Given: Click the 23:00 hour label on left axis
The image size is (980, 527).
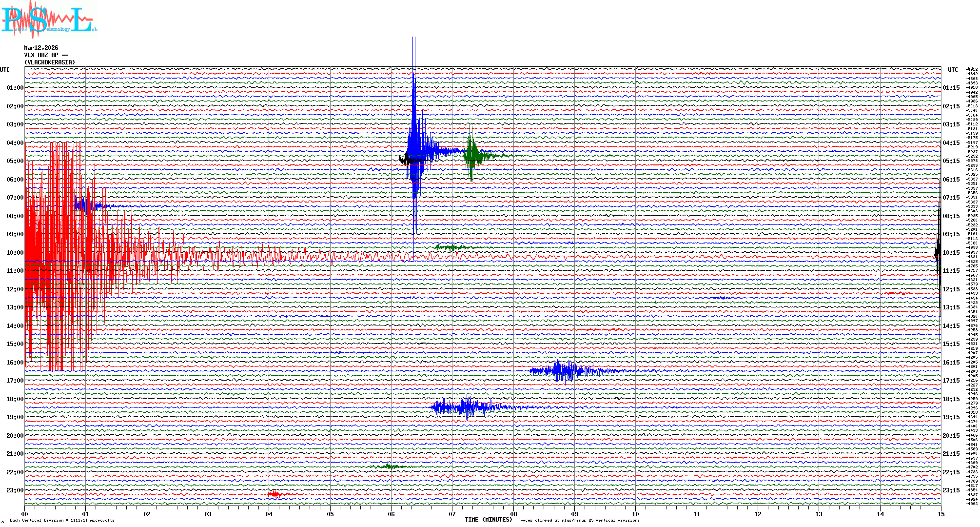Looking at the screenshot, I should [15, 490].
